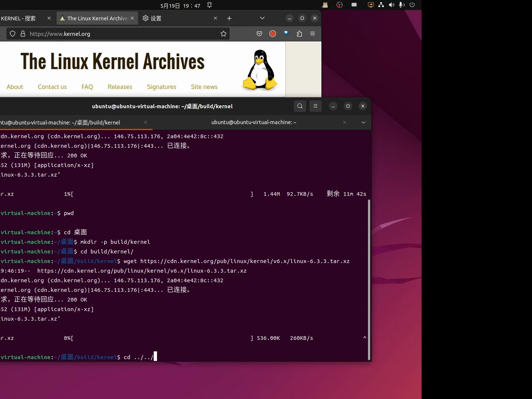This screenshot has width=532, height=399.
Task: Click the keyboard input method tray icon
Action: tap(354, 5)
